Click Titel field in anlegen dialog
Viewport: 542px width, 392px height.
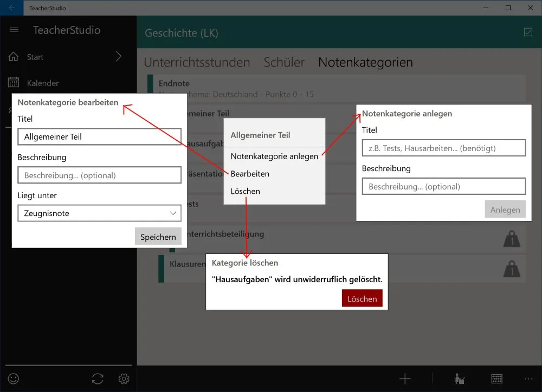[x=444, y=148]
